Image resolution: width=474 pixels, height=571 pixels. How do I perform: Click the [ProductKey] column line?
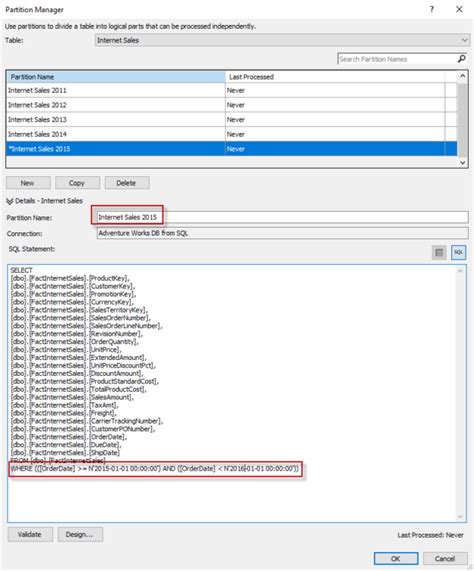coord(70,278)
